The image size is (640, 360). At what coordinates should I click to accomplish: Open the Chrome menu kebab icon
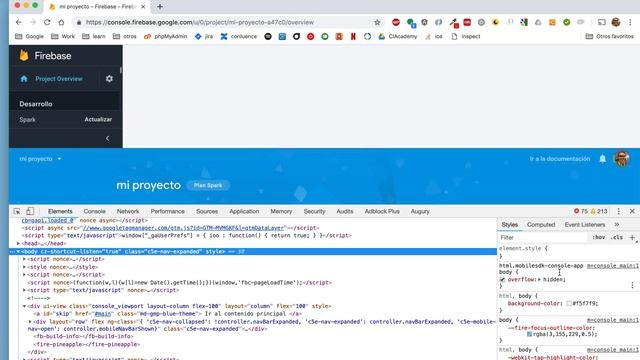pyautogui.click(x=631, y=22)
